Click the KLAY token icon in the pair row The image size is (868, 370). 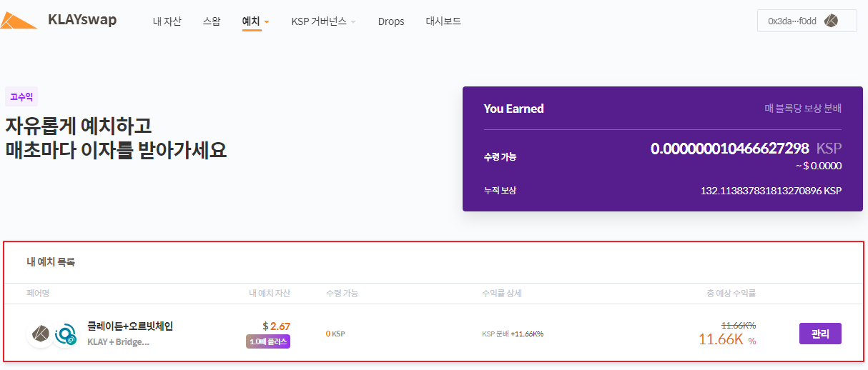coord(41,334)
